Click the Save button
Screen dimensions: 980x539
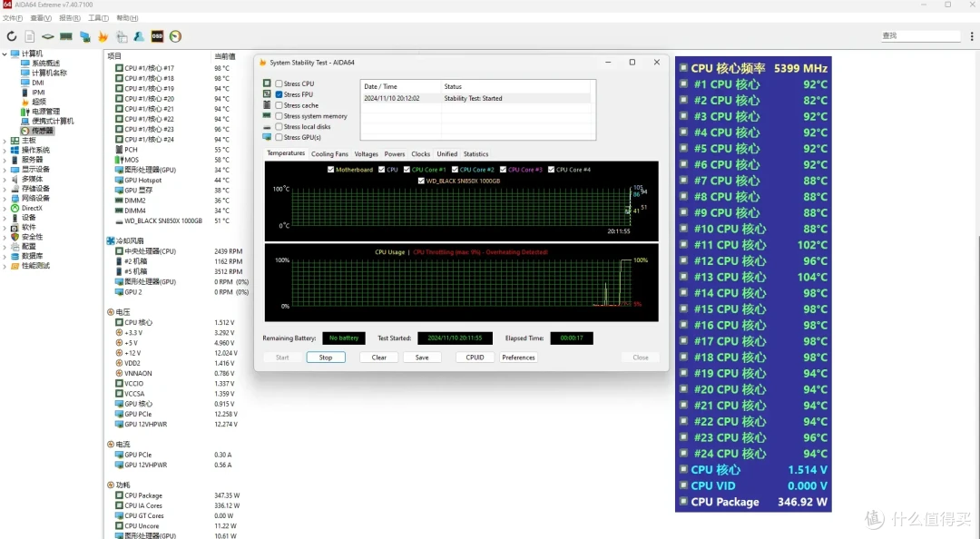pos(422,358)
